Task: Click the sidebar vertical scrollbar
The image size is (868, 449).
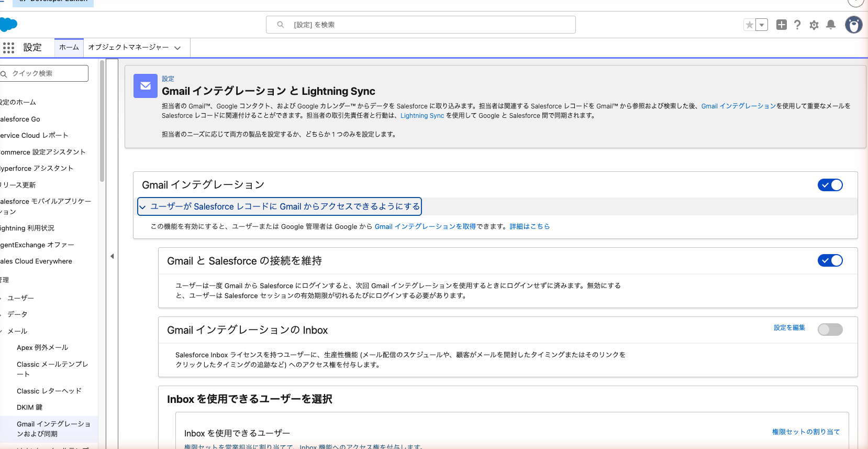Action: (x=102, y=121)
